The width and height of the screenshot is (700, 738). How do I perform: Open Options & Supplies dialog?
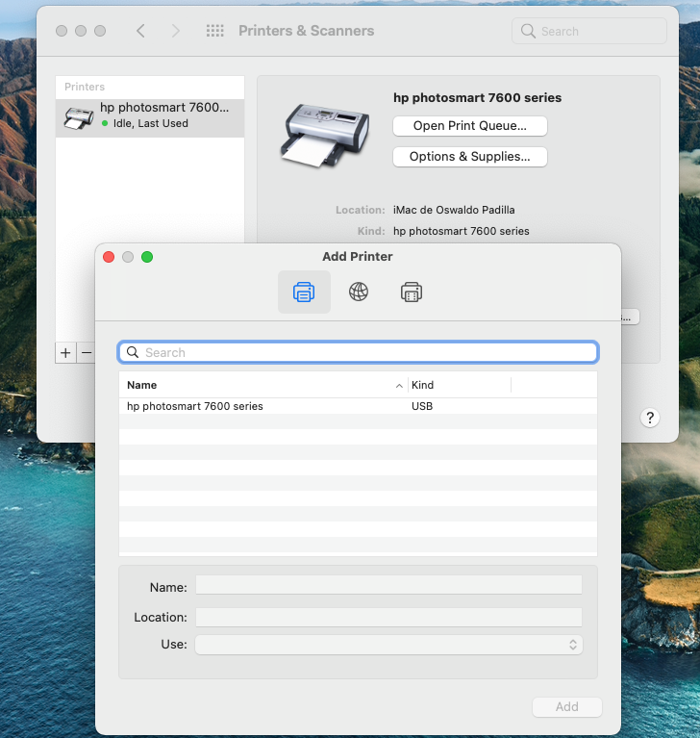470,157
